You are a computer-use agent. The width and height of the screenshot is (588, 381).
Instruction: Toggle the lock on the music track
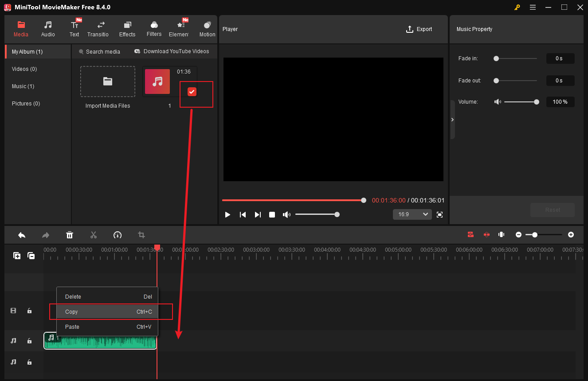pos(29,341)
